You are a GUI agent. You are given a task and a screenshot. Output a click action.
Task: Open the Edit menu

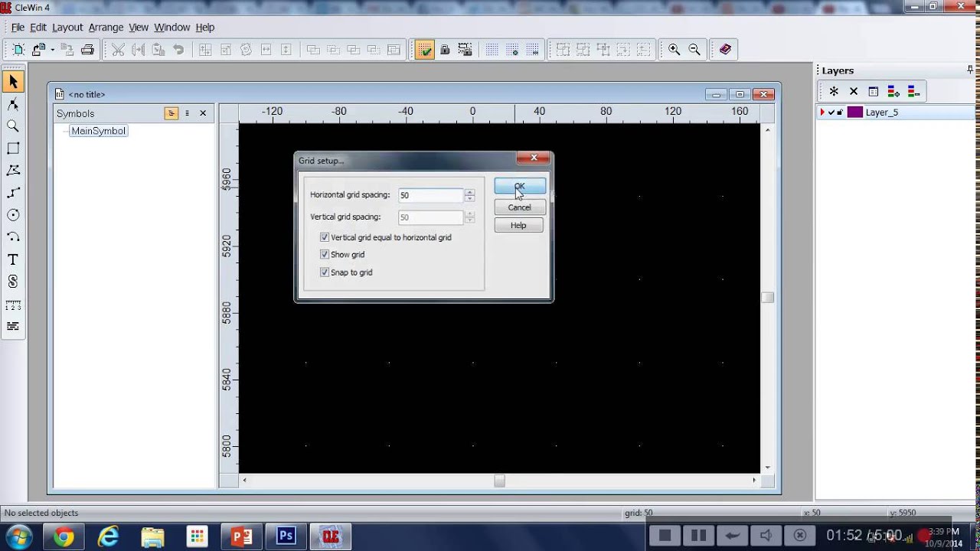38,27
